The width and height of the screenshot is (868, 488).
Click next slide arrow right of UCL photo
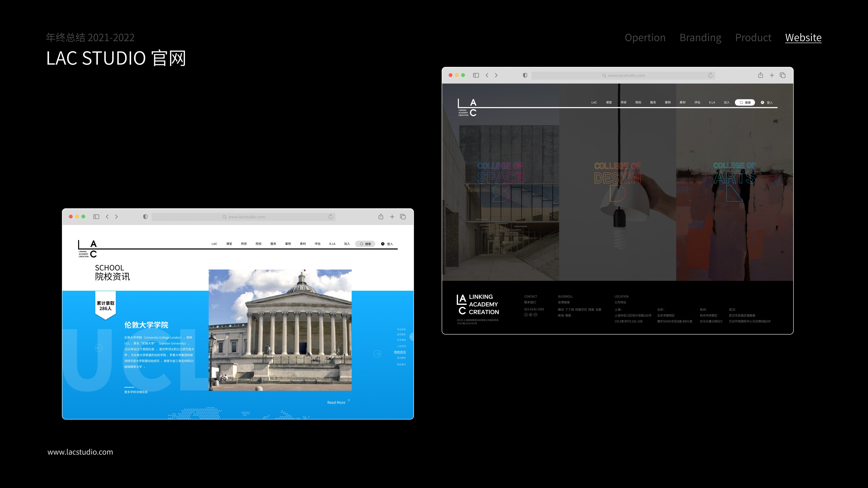pyautogui.click(x=377, y=354)
